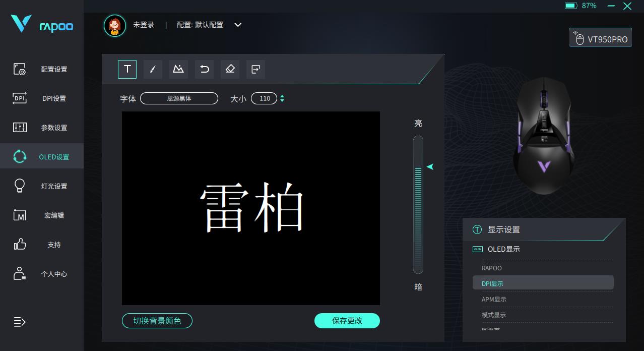
Task: Go to the 灯光设置 page
Action: pyautogui.click(x=42, y=186)
